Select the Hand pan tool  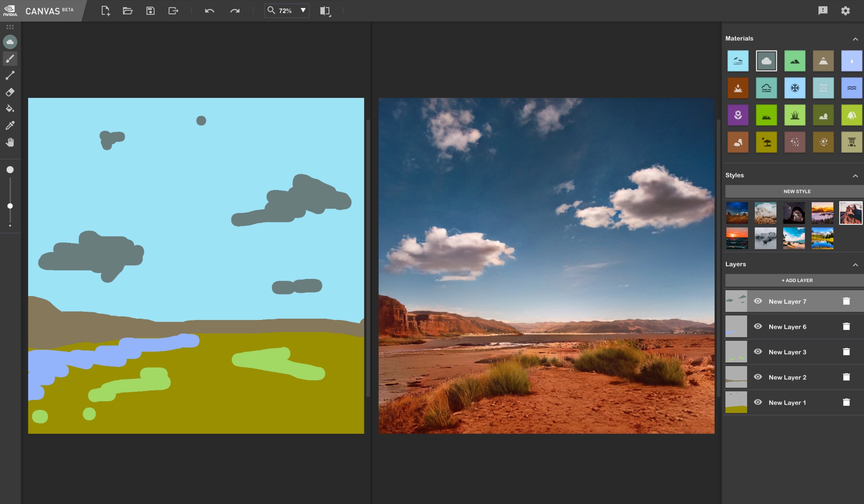[10, 142]
